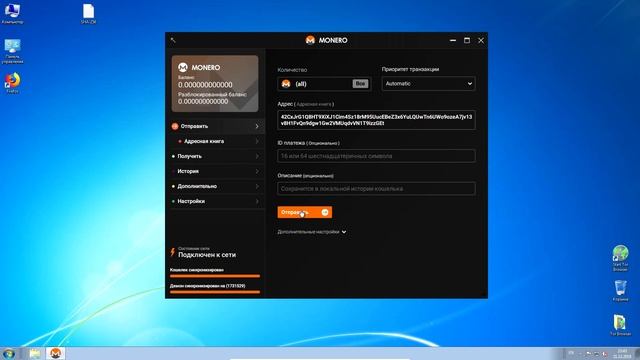The height and width of the screenshot is (360, 640).
Task: Open the Корзина recycle bin icon
Action: point(620,291)
